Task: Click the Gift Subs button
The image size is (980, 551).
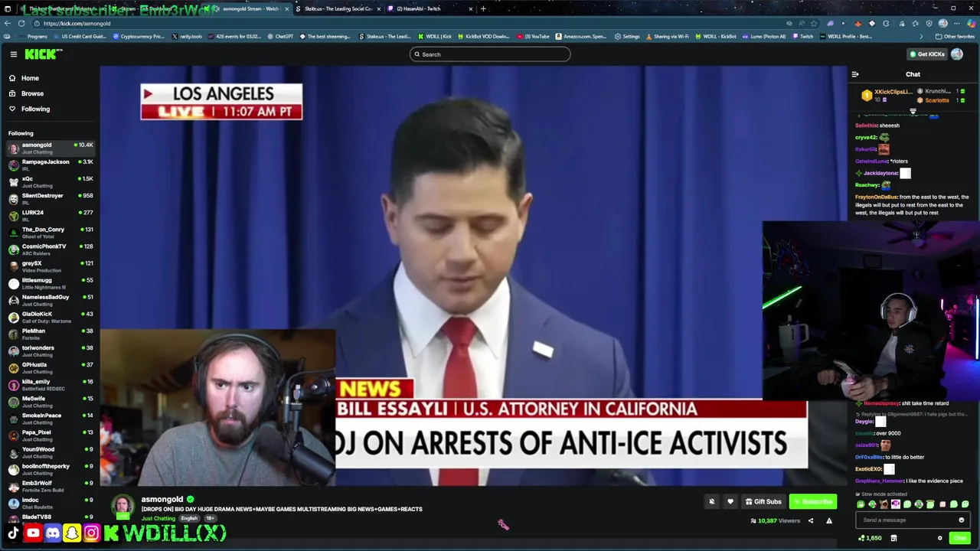Action: (763, 502)
